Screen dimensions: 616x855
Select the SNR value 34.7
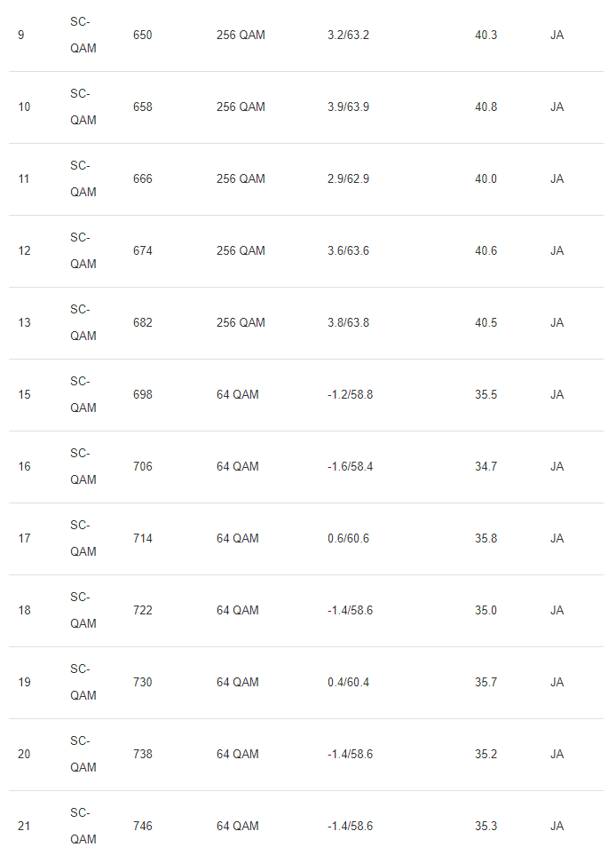pyautogui.click(x=486, y=467)
